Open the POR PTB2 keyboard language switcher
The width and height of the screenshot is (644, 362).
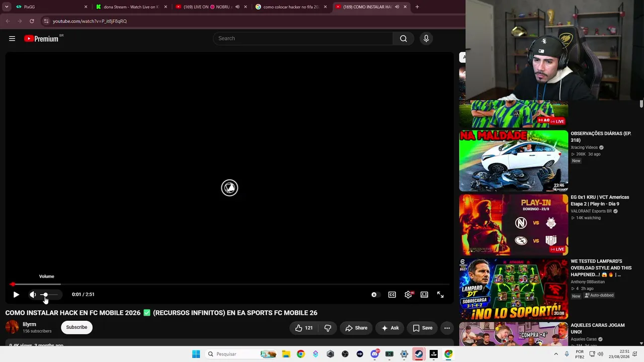pyautogui.click(x=580, y=354)
